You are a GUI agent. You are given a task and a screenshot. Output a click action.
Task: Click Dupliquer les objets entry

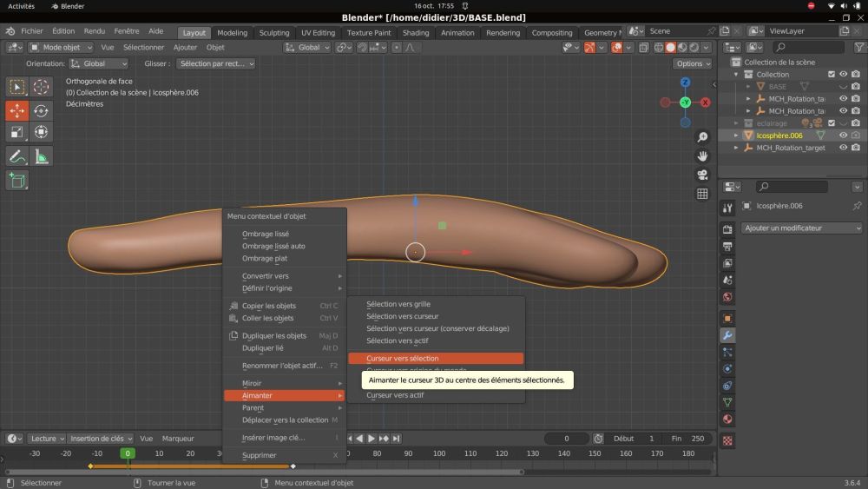point(284,335)
